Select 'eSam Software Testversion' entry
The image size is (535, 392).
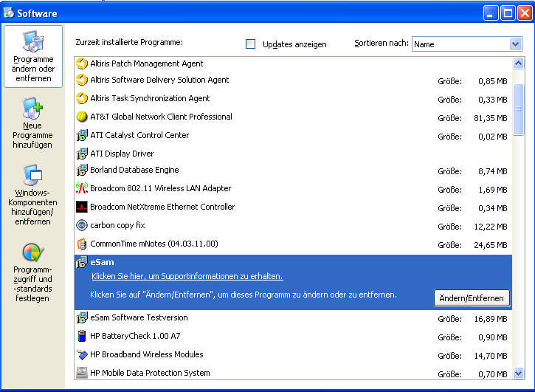[293, 317]
